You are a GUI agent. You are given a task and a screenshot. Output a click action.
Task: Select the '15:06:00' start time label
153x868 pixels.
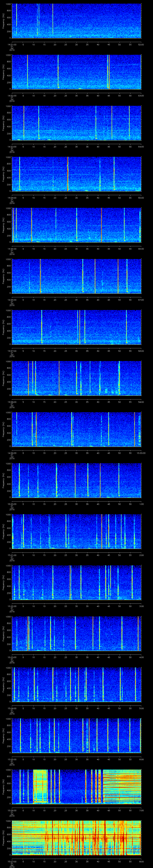[x=12, y=810]
